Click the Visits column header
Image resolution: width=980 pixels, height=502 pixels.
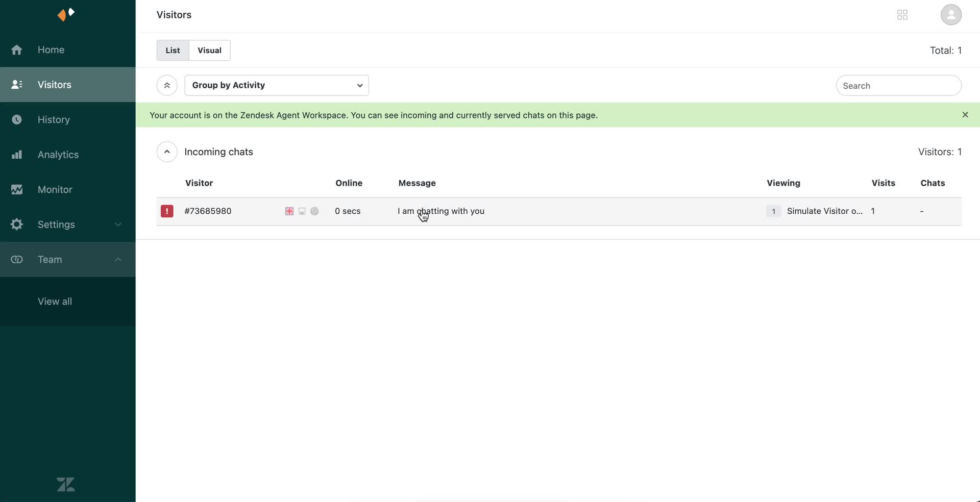[883, 183]
